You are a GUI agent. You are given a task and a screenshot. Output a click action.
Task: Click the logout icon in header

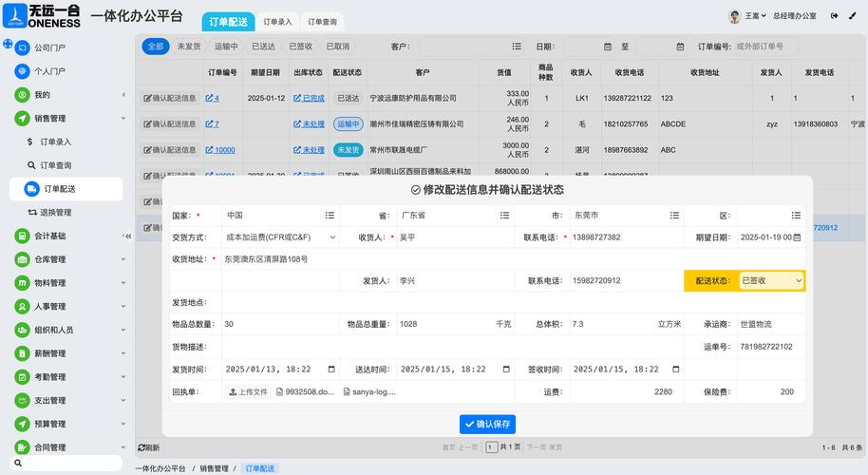coord(834,16)
